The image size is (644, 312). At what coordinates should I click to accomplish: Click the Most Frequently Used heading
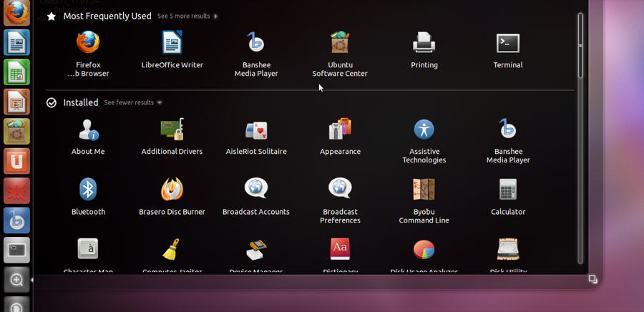click(x=107, y=16)
